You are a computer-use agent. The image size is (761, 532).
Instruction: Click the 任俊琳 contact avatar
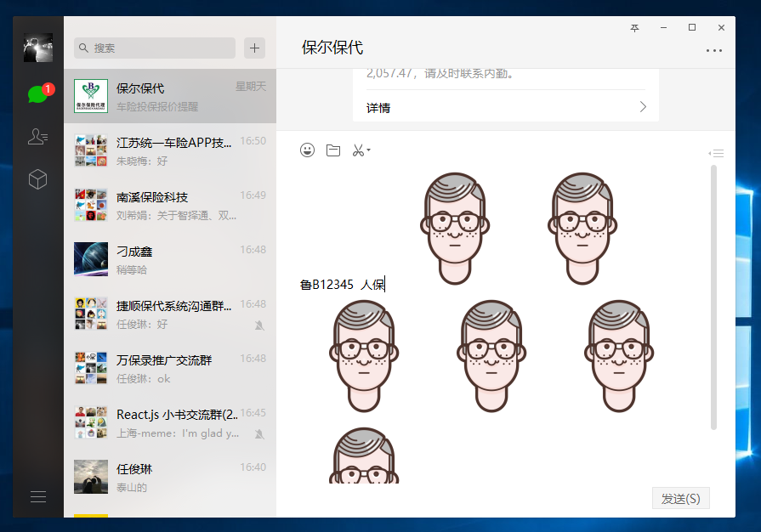point(91,476)
